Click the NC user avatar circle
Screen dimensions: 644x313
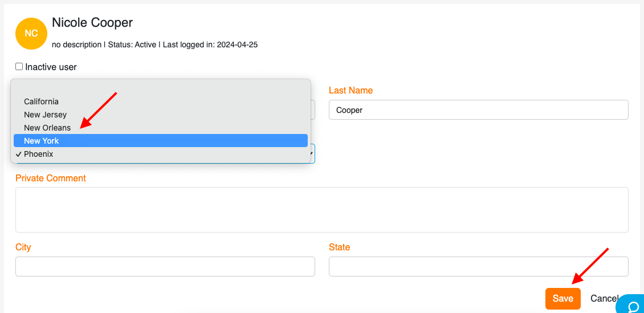[31, 34]
